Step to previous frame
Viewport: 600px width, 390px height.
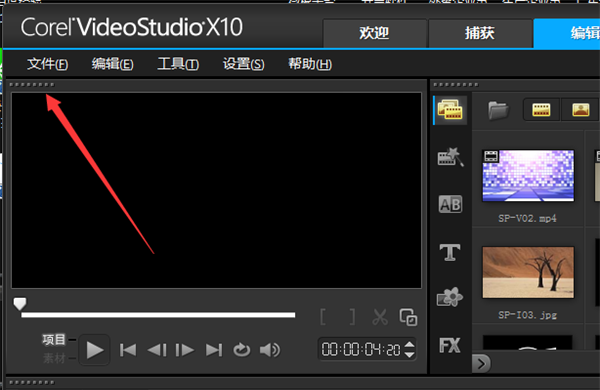pos(157,350)
